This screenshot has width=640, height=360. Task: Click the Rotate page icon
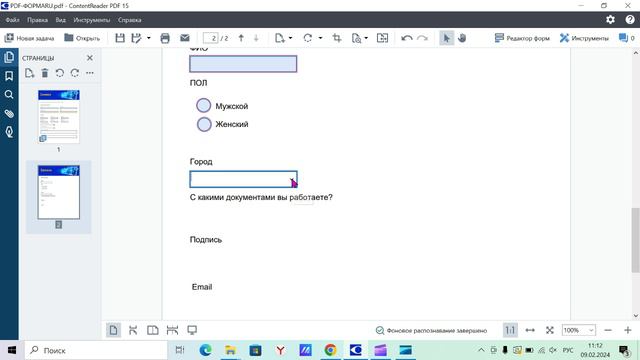click(x=308, y=38)
